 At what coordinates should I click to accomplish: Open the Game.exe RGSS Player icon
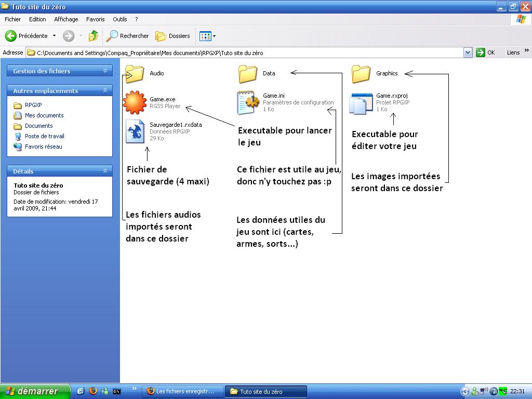135,102
